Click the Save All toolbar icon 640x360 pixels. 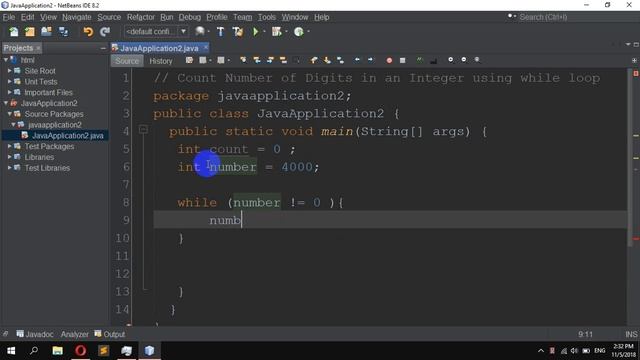click(x=63, y=32)
